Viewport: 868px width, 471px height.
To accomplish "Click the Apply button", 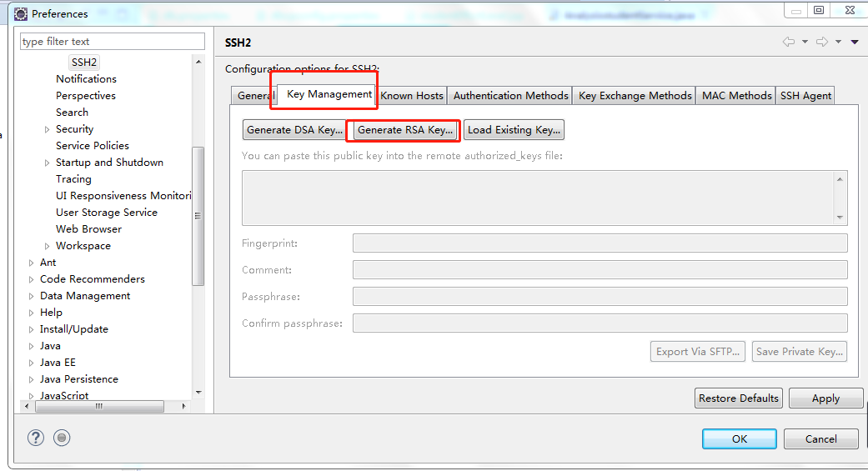I will [825, 398].
